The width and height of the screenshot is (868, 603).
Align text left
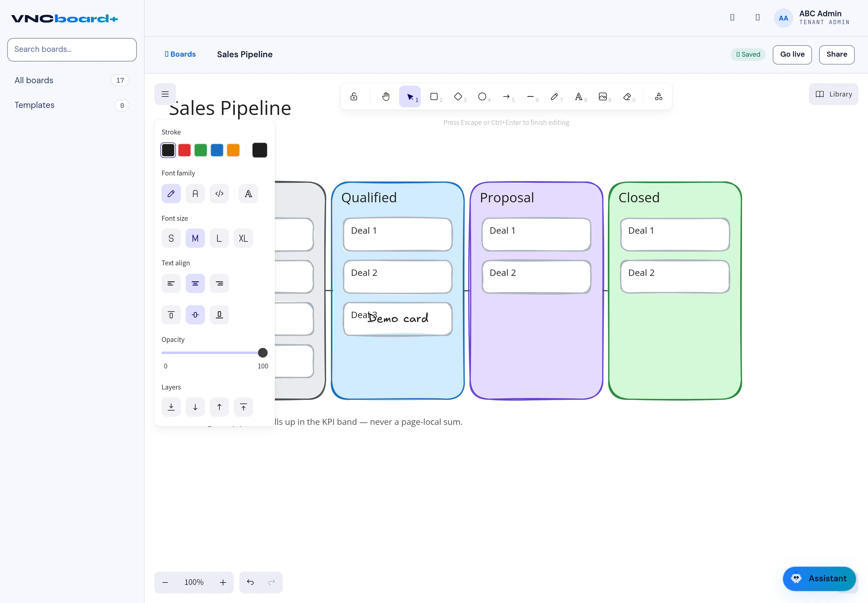pos(171,283)
